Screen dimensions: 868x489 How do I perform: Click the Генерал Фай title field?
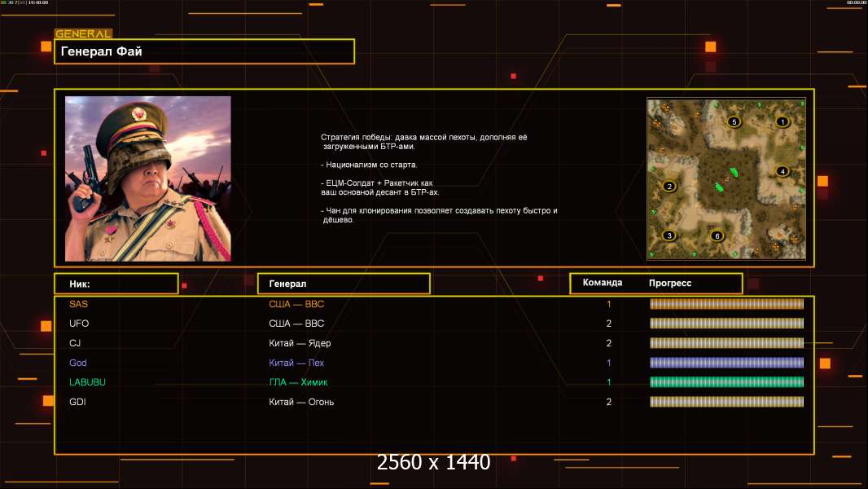(204, 51)
